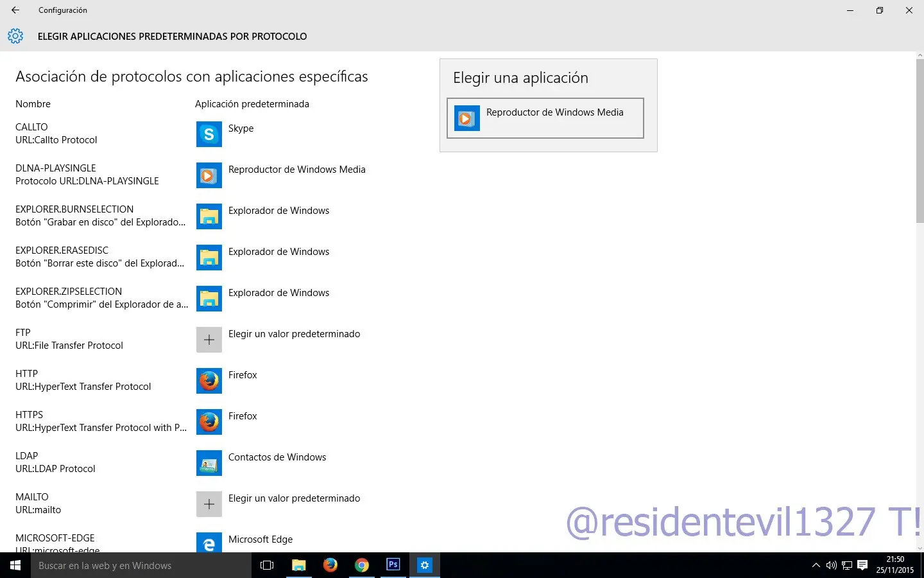The width and height of the screenshot is (924, 578).
Task: Click Elegir un valor predeterminado for FTP
Action: point(295,334)
